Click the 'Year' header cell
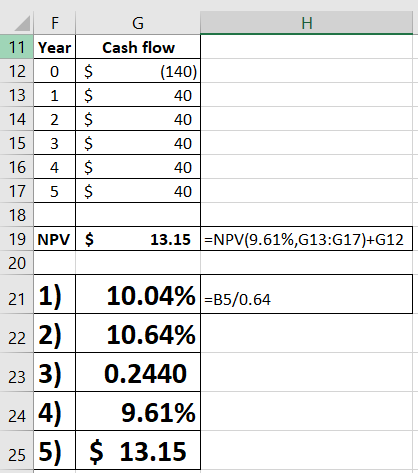 click(55, 47)
